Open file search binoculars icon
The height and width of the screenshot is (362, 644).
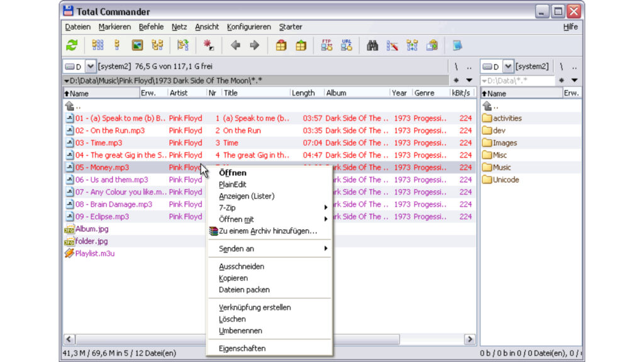372,45
